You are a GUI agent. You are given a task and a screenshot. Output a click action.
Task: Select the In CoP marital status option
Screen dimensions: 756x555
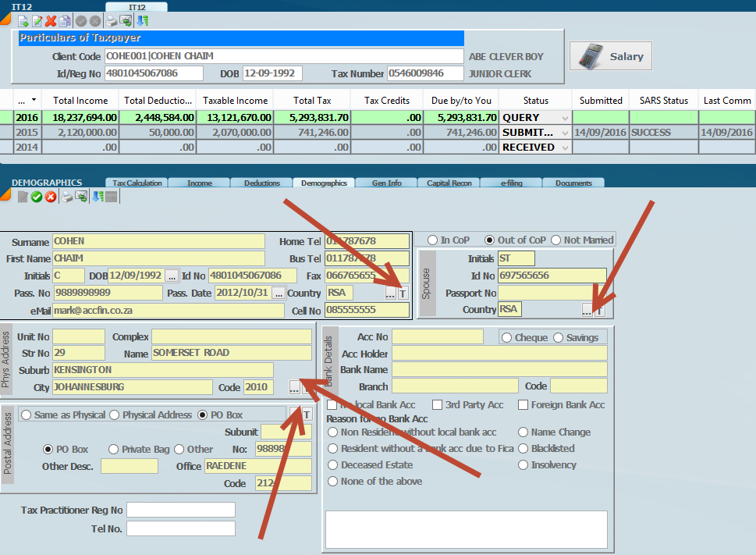click(432, 240)
